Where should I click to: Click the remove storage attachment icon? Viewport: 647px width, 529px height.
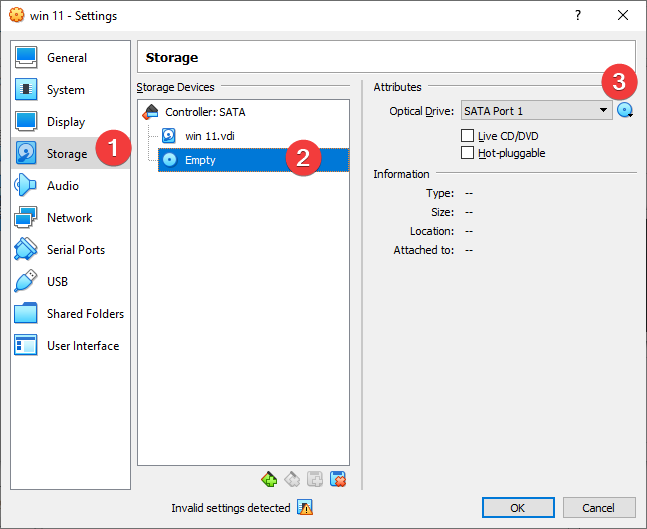coord(338,479)
